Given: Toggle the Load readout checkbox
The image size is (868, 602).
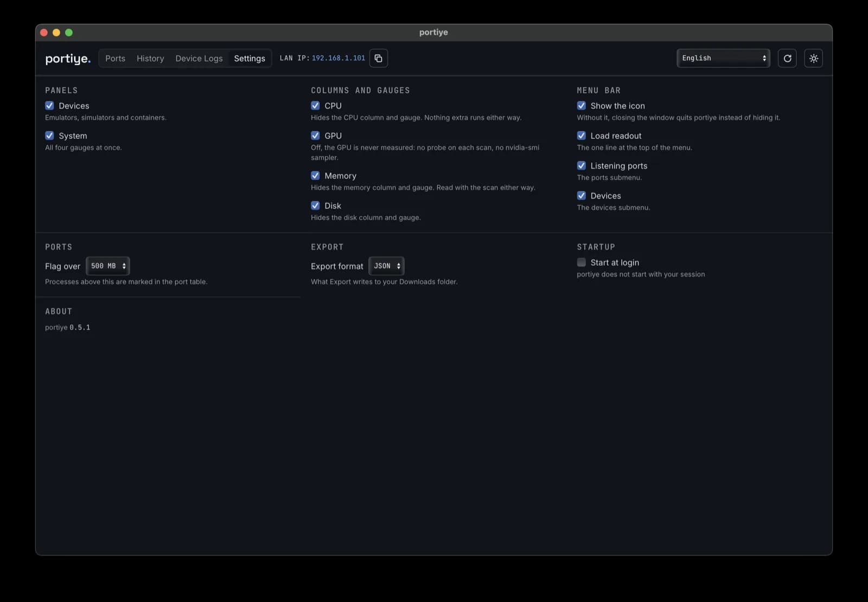Looking at the screenshot, I should tap(581, 136).
